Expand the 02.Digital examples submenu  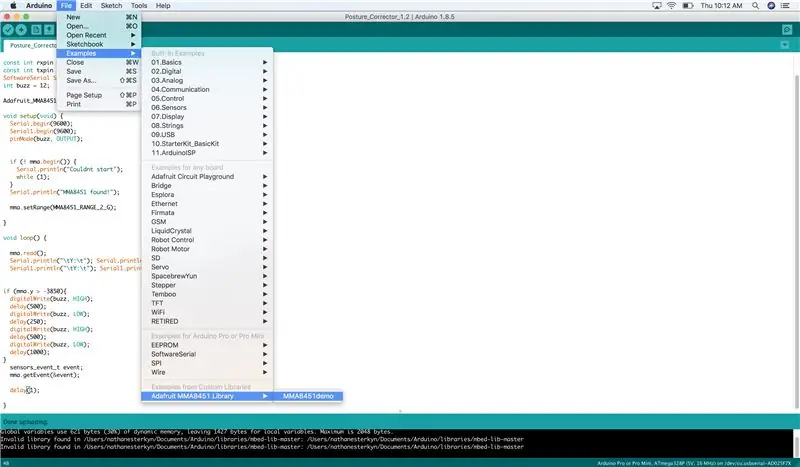[207, 71]
